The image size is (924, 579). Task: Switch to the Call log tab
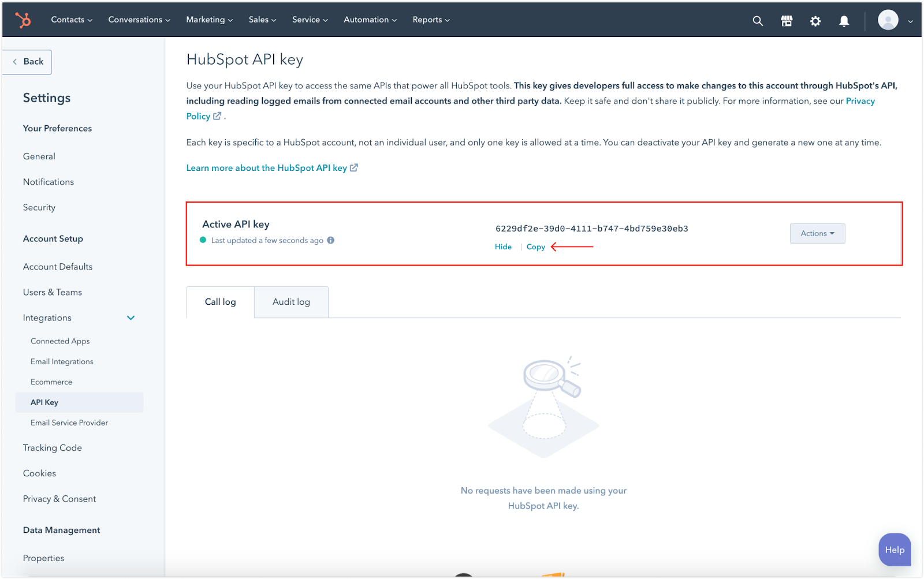point(220,302)
